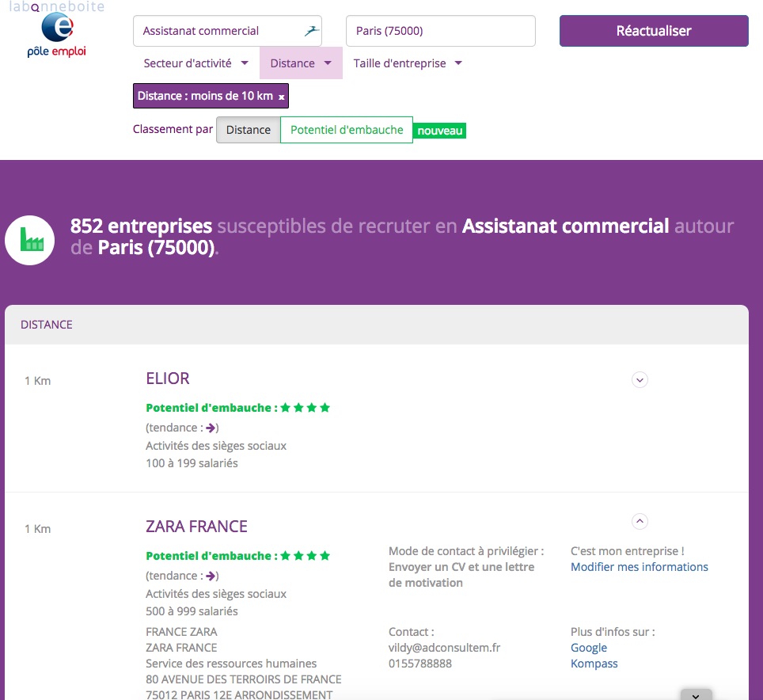Viewport: 763px width, 700px height.
Task: Click 80 AVENUE DES TERROIRS DE FRANCE address
Action: point(243,679)
